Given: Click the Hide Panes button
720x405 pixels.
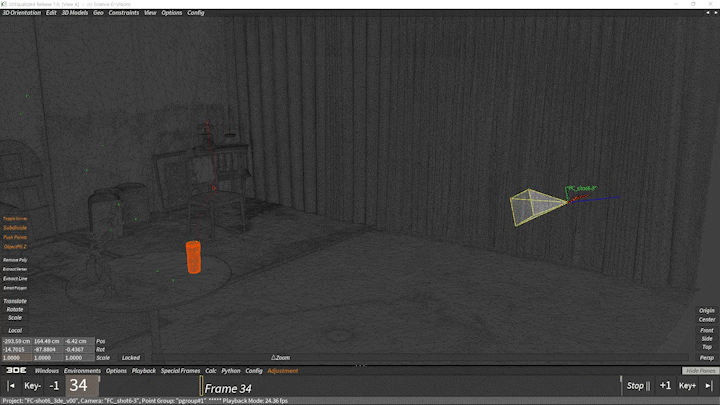Looking at the screenshot, I should (701, 371).
